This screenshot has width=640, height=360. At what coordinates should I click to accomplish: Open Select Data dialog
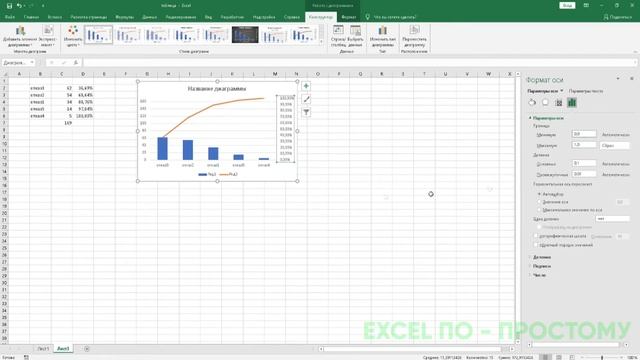tap(356, 36)
